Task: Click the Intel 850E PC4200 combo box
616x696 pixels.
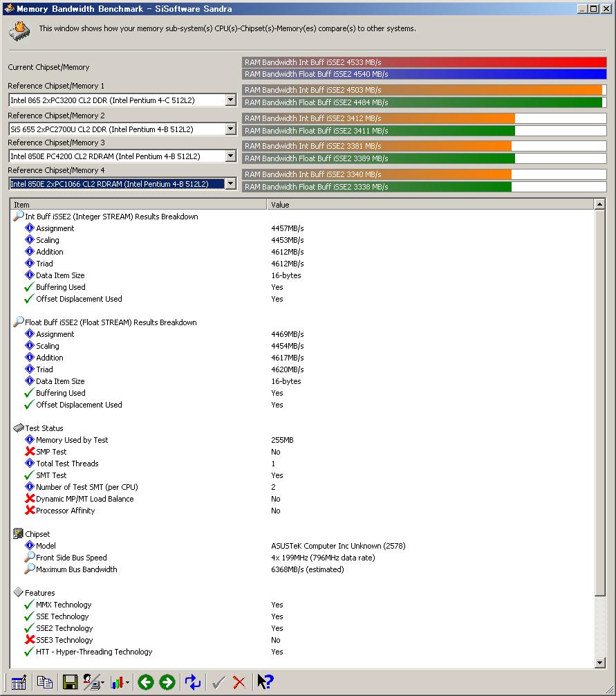Action: point(122,156)
